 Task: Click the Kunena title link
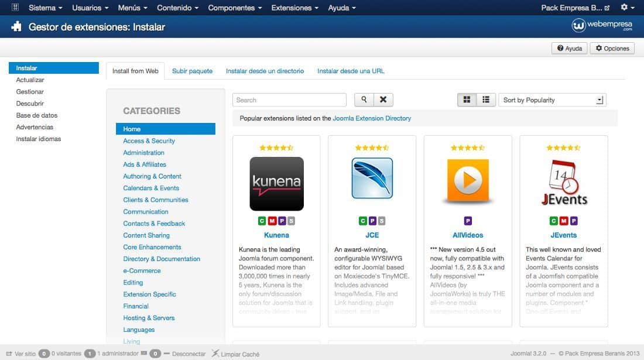tap(276, 235)
